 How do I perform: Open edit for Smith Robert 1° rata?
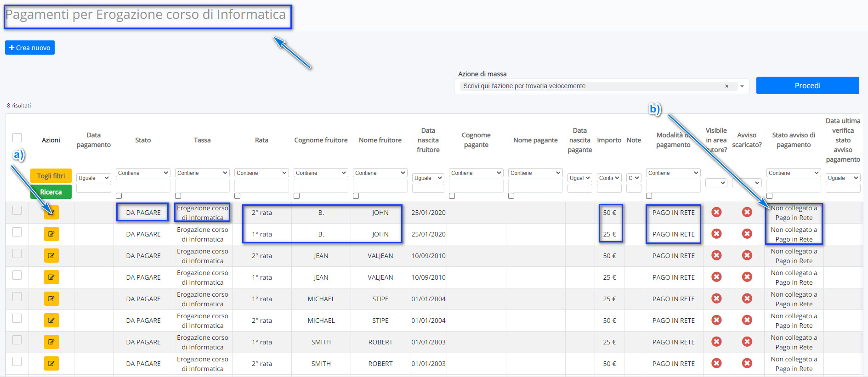coord(51,342)
